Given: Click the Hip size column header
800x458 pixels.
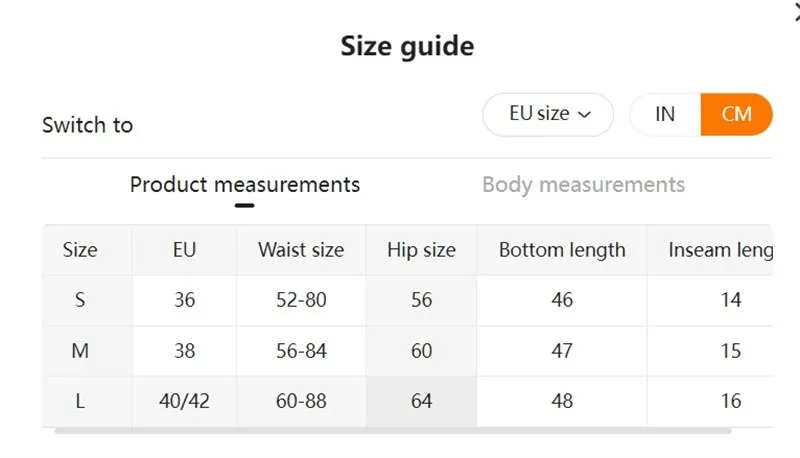Looking at the screenshot, I should click(x=421, y=250).
